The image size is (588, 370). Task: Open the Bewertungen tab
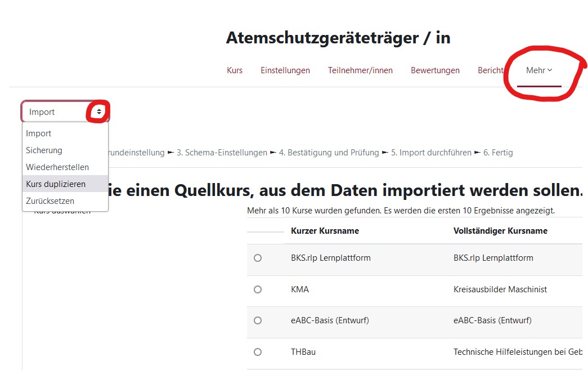(x=435, y=70)
